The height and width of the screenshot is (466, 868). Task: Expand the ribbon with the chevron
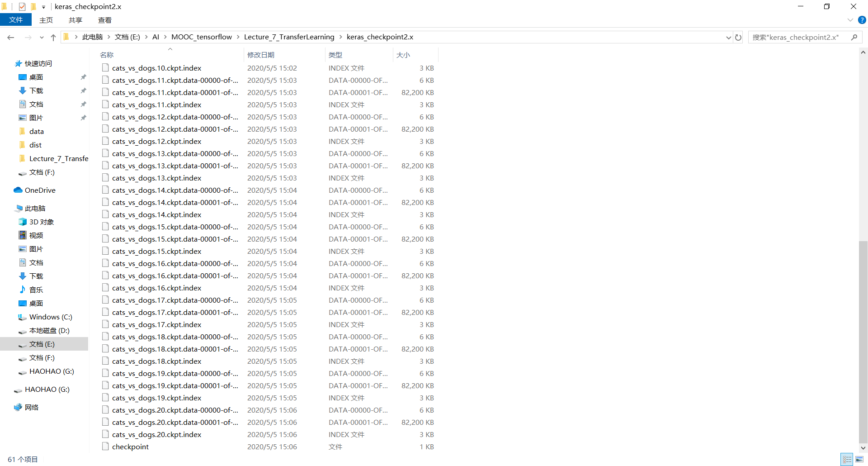point(850,20)
